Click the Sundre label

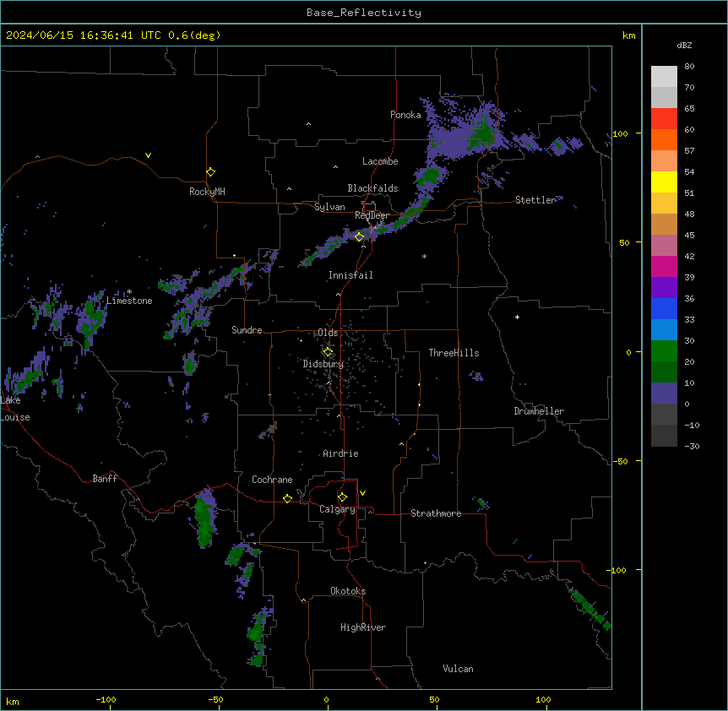click(x=247, y=330)
